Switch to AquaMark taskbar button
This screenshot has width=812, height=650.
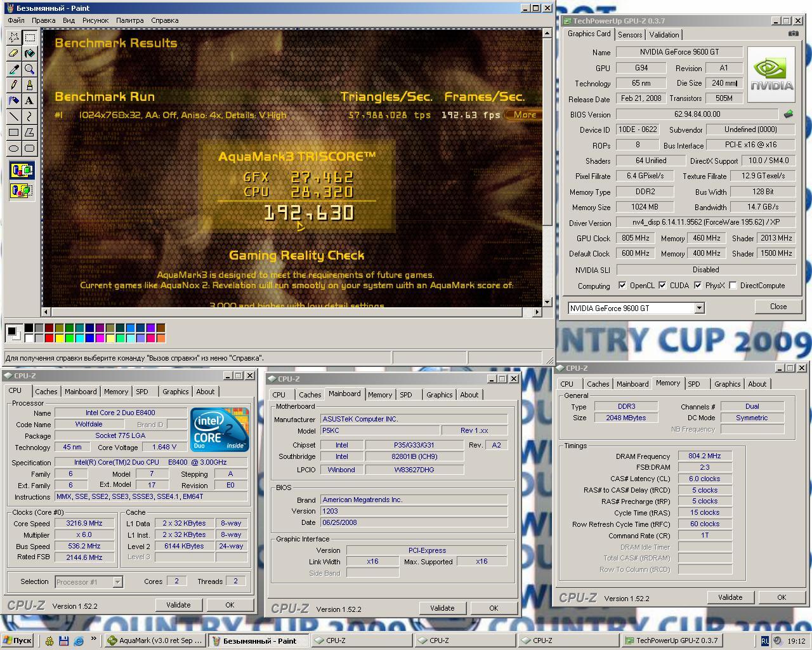154,640
